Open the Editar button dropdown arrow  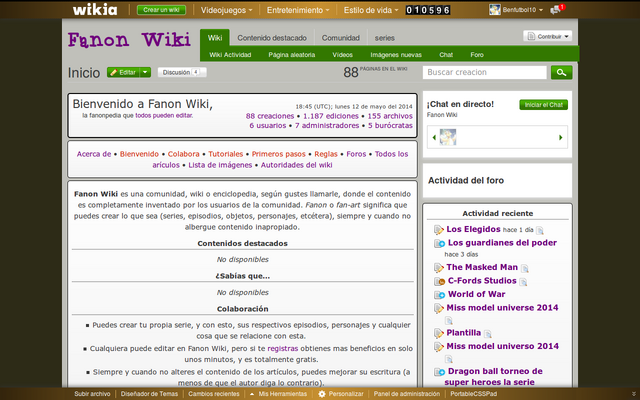tap(145, 72)
